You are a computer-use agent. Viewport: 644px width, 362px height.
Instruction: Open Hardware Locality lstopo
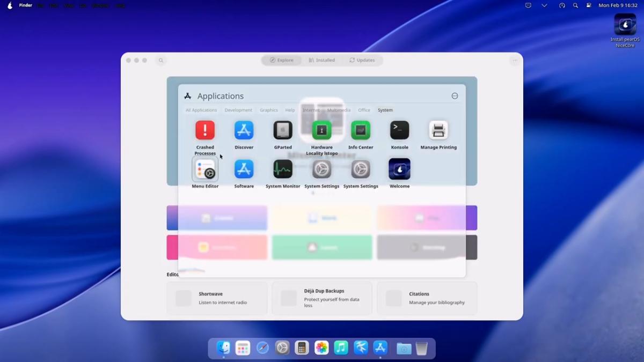pos(322,130)
